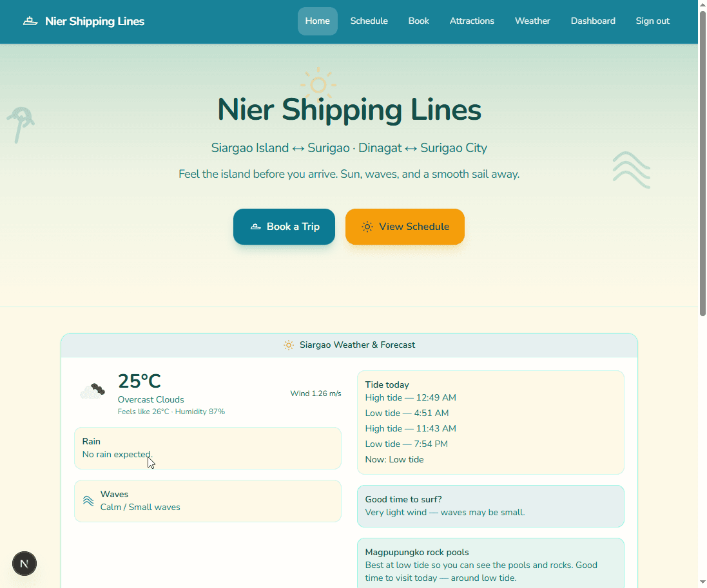The image size is (707, 588).
Task: Click the Nier Shipping Lines brand link
Action: [x=94, y=21]
